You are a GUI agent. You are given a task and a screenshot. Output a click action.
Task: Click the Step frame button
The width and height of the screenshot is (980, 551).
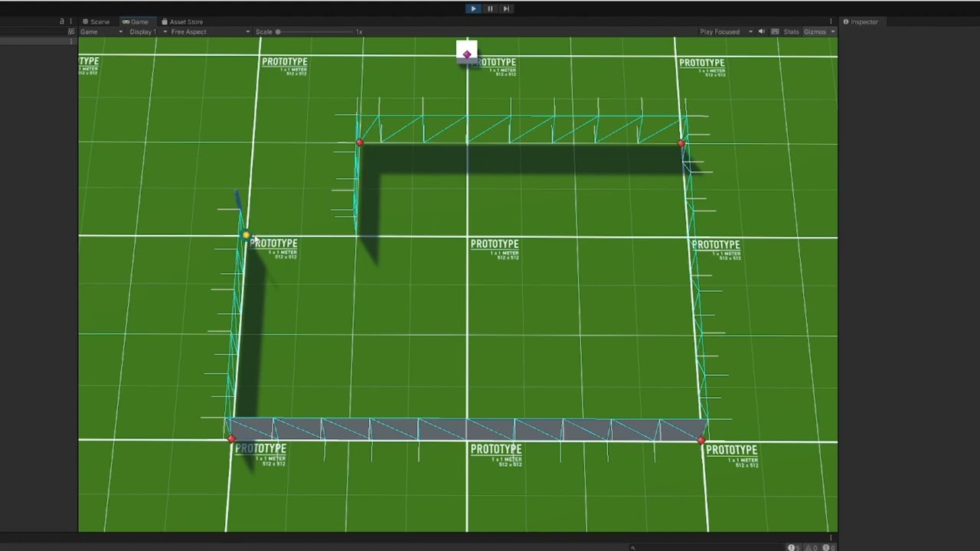tap(506, 8)
